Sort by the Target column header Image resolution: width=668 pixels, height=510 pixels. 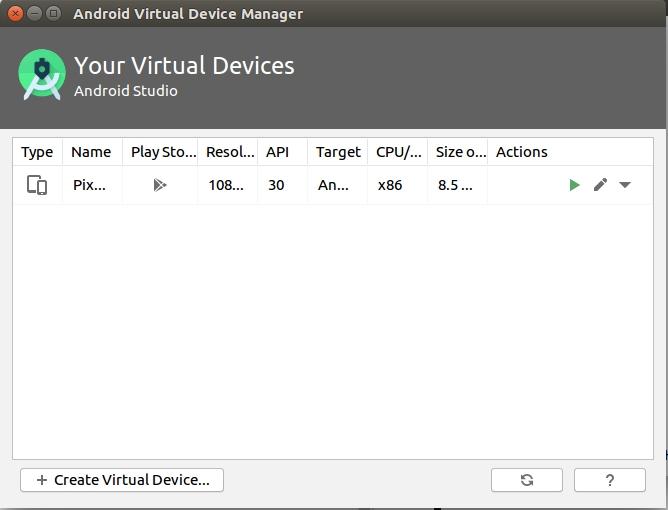tap(338, 152)
